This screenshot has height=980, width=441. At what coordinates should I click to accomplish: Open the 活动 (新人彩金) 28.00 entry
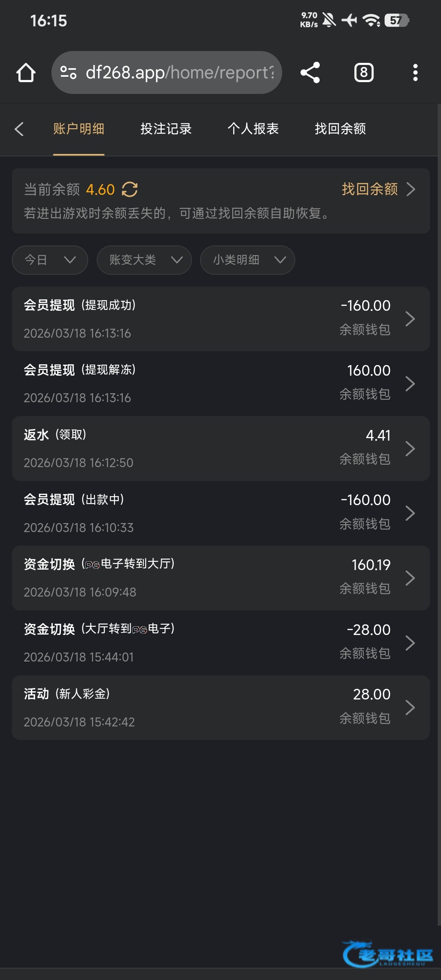click(x=220, y=708)
